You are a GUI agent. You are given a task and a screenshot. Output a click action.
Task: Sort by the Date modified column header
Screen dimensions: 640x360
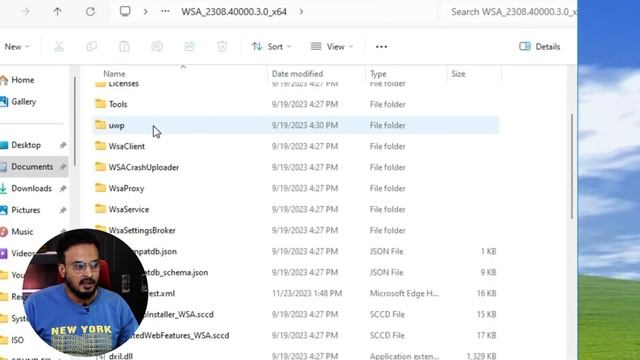tap(297, 74)
